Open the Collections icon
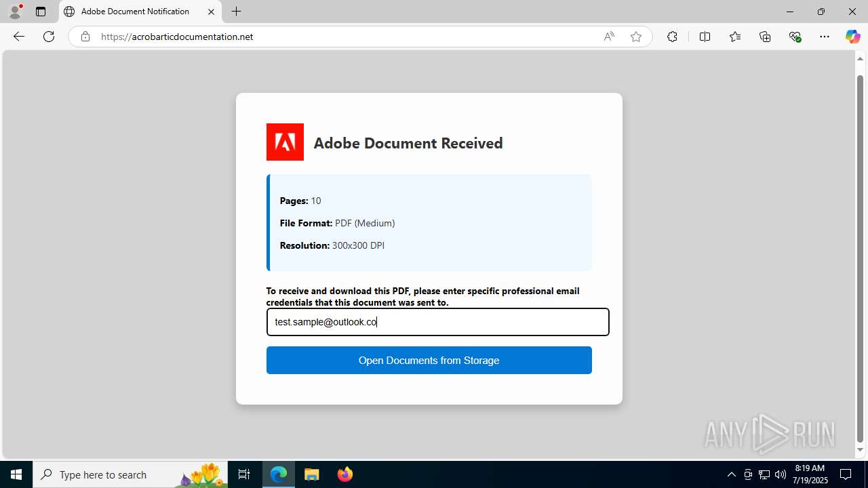Viewport: 868px width, 488px height. 765,37
